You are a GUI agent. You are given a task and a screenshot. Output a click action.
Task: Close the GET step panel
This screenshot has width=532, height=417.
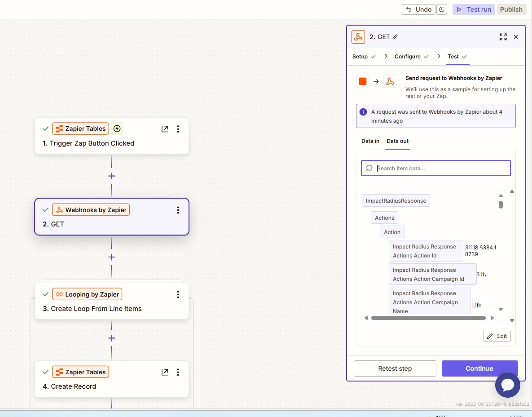tap(516, 37)
